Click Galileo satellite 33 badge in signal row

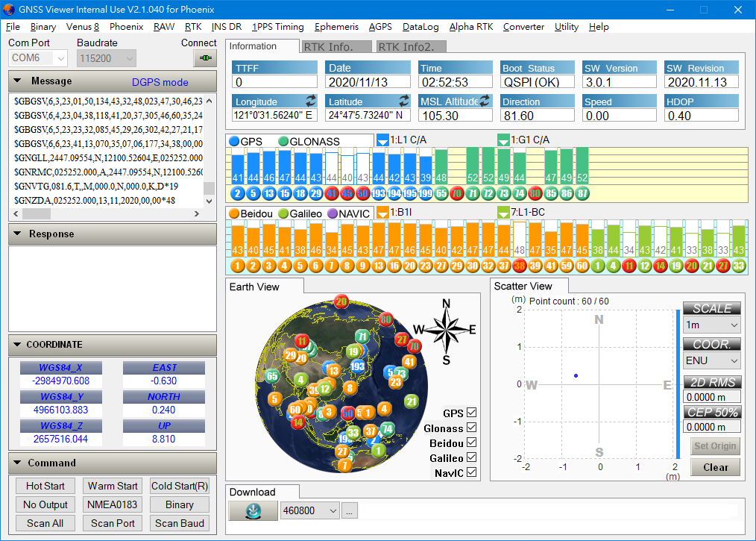739,266
